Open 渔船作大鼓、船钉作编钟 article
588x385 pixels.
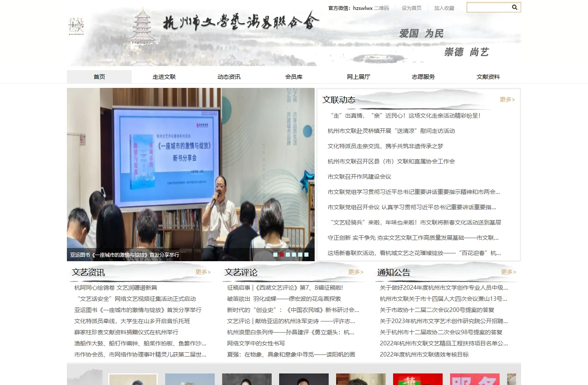click(x=140, y=343)
